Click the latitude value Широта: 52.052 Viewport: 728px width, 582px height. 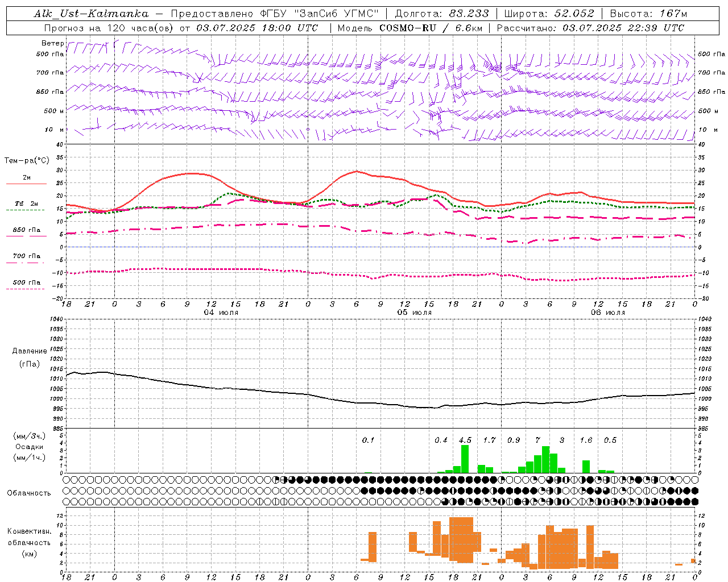549,14
